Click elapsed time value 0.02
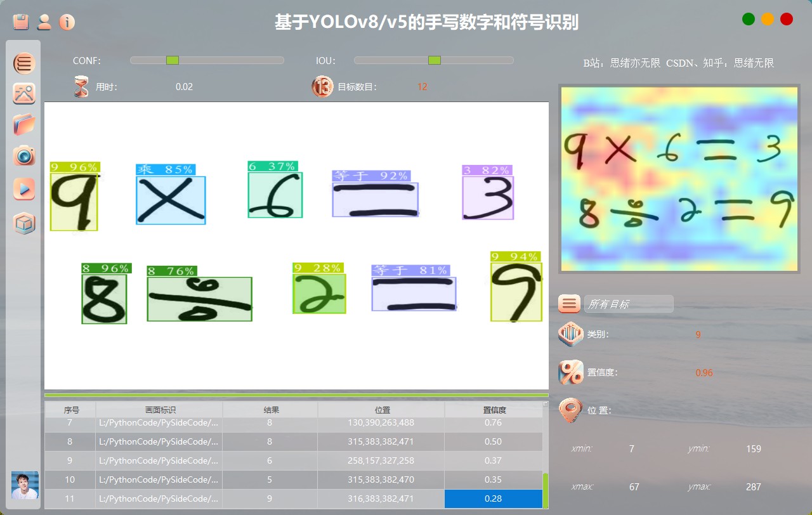The image size is (812, 515). click(x=184, y=87)
